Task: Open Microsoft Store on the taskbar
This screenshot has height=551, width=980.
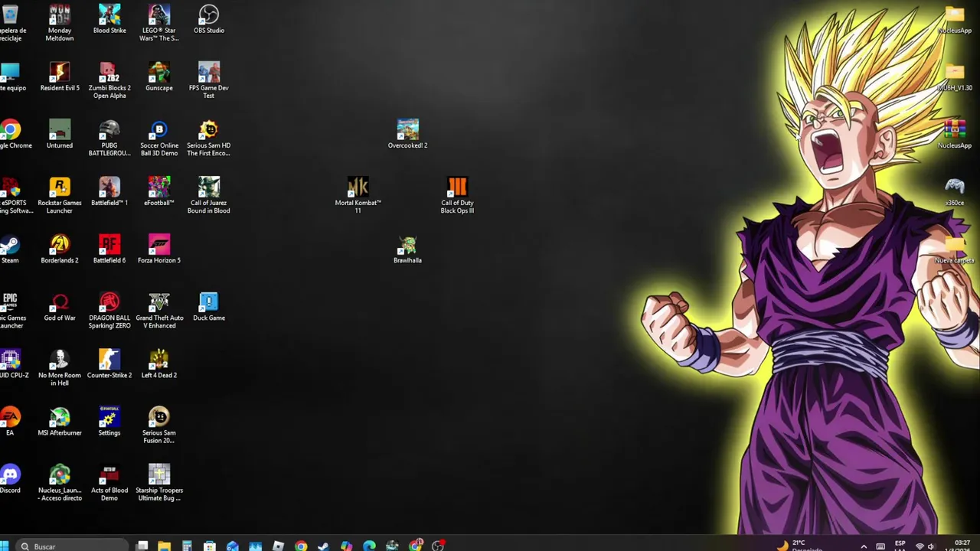Action: pos(209,546)
